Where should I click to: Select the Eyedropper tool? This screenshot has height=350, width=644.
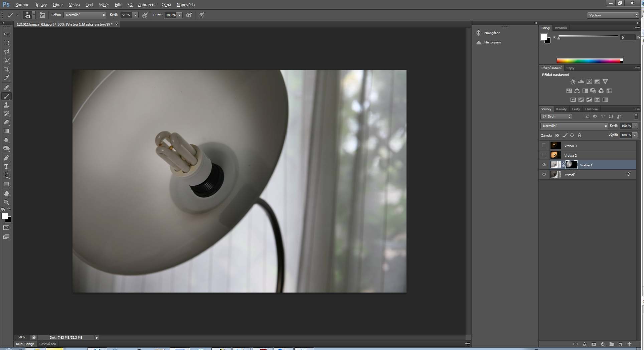tap(6, 78)
